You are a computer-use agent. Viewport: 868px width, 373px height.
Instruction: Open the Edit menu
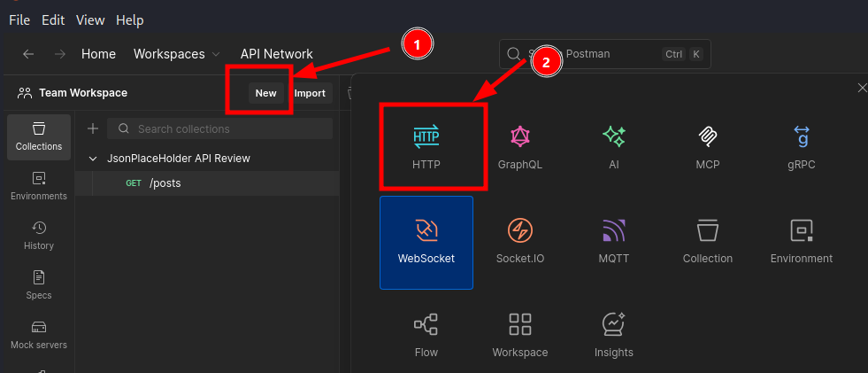[53, 20]
